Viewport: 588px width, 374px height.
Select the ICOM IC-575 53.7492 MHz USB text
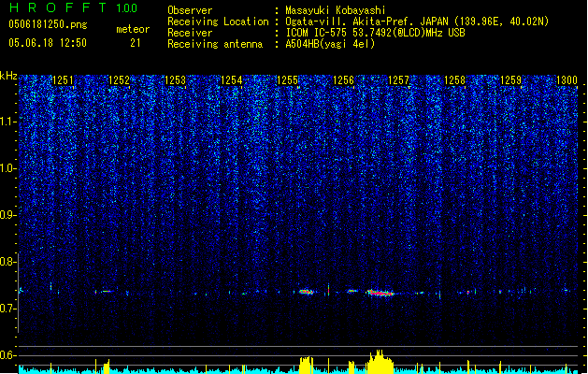[376, 33]
